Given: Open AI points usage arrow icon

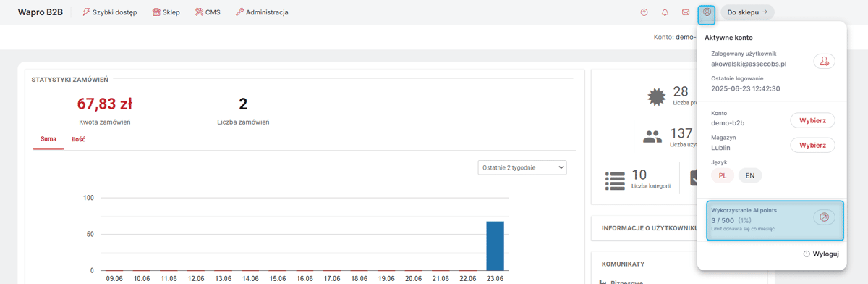Looking at the screenshot, I should [824, 217].
